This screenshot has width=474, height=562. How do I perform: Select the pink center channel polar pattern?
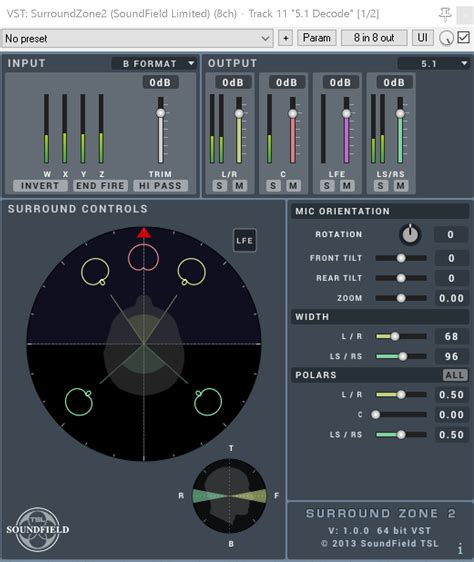pos(143,257)
